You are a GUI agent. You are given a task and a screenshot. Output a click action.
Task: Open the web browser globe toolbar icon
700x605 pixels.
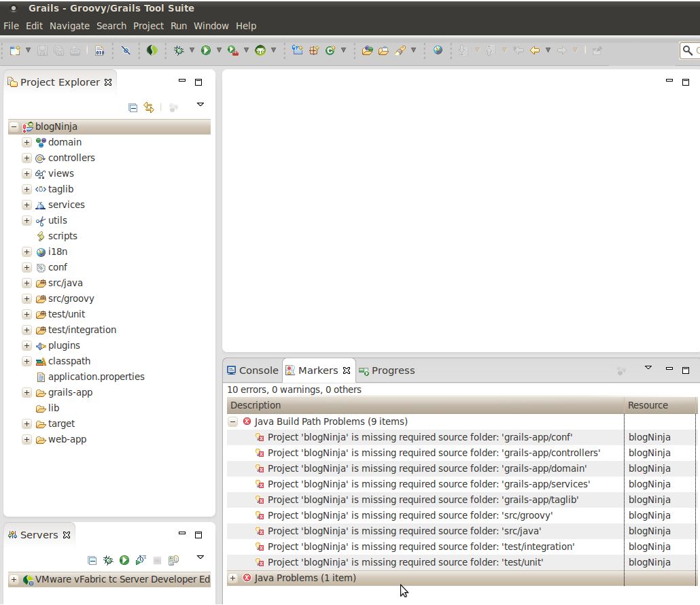(438, 50)
